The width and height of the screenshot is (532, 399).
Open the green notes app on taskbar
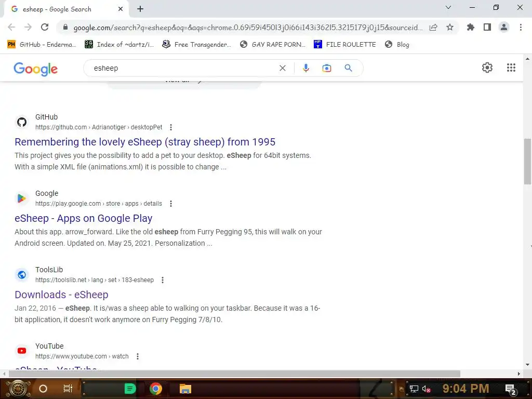click(130, 389)
